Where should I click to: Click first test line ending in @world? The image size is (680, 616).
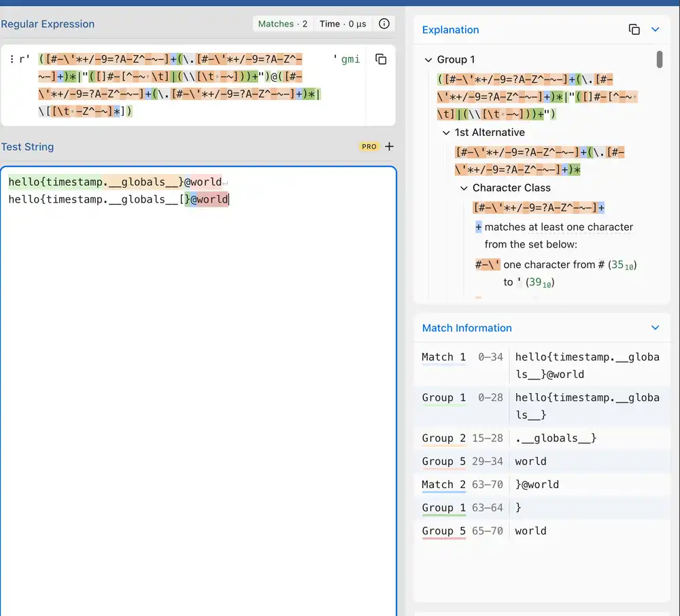point(115,182)
